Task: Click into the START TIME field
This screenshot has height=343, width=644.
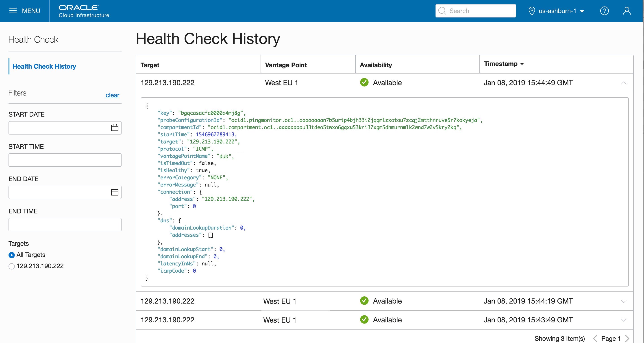Action: [65, 160]
